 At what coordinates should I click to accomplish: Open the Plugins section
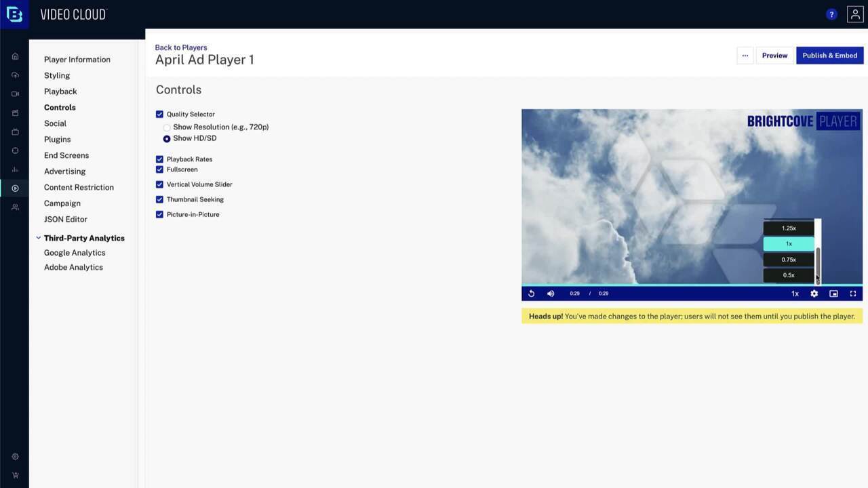[x=58, y=140]
